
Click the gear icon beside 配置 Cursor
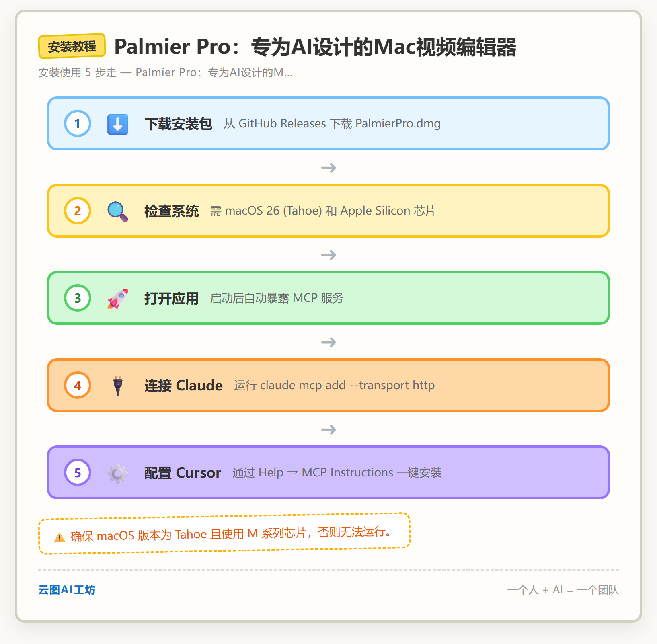[118, 473]
